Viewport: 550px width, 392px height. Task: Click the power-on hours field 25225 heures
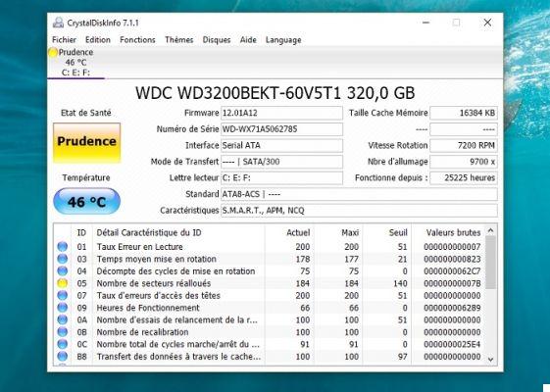pos(464,177)
